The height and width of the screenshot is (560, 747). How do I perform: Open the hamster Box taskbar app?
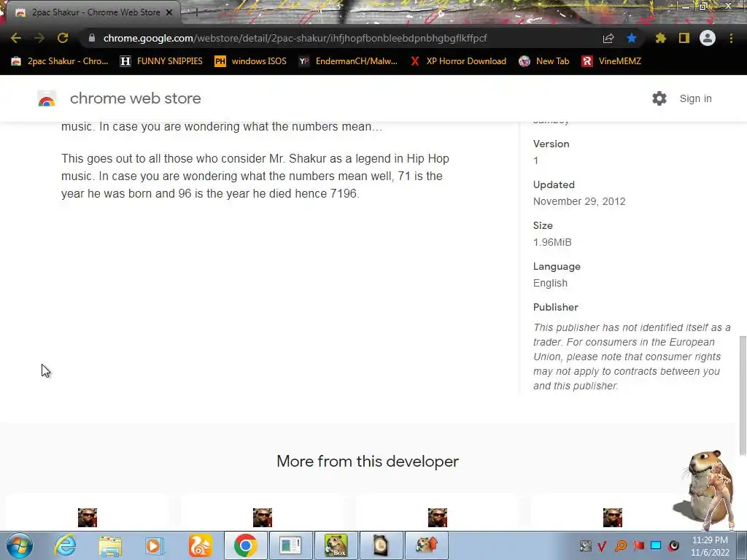[336, 545]
